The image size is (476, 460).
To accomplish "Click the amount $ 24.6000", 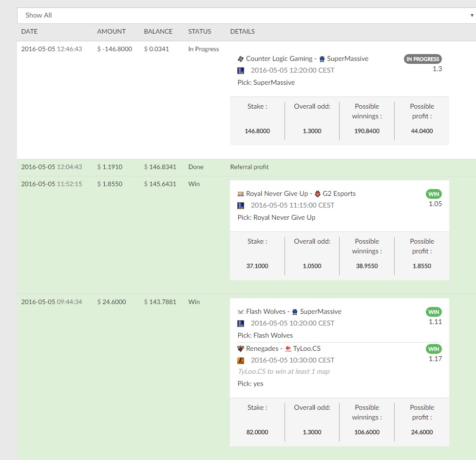I will point(112,302).
